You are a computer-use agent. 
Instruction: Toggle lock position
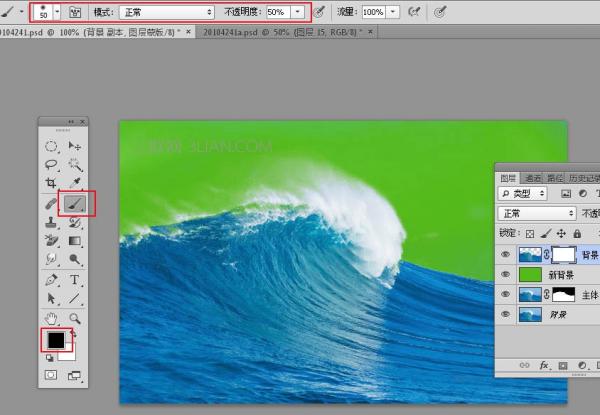(x=561, y=233)
